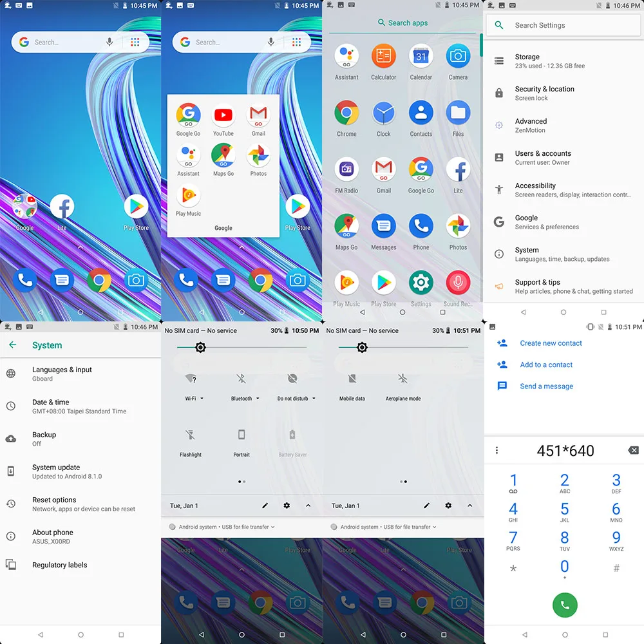Tap the Search apps field
This screenshot has width=644, height=644.
click(403, 23)
